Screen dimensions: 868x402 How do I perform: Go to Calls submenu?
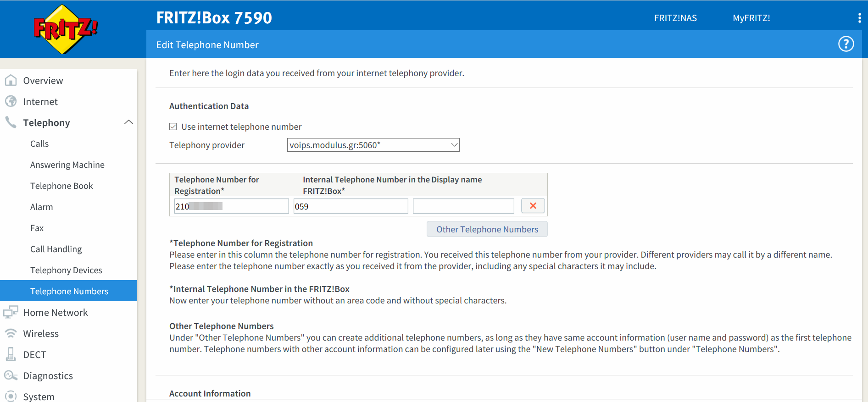[x=39, y=144]
